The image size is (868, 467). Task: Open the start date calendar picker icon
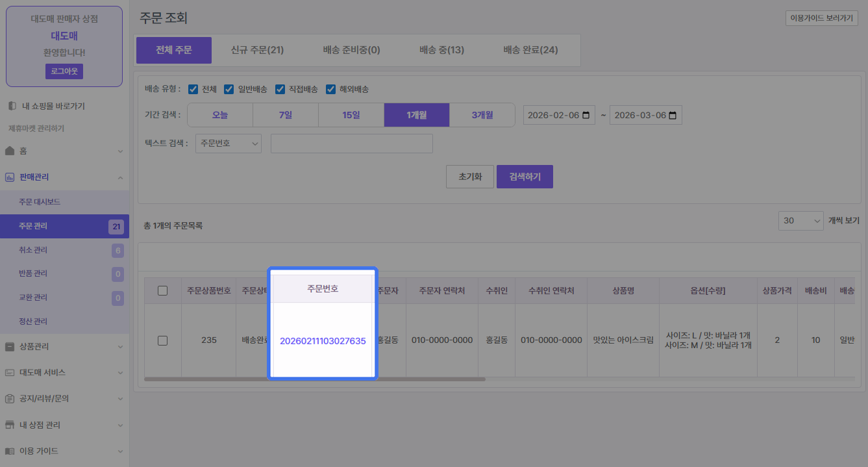click(x=586, y=116)
